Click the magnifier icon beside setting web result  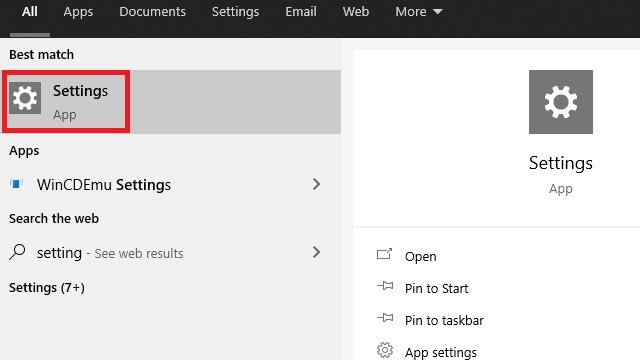[x=17, y=252]
